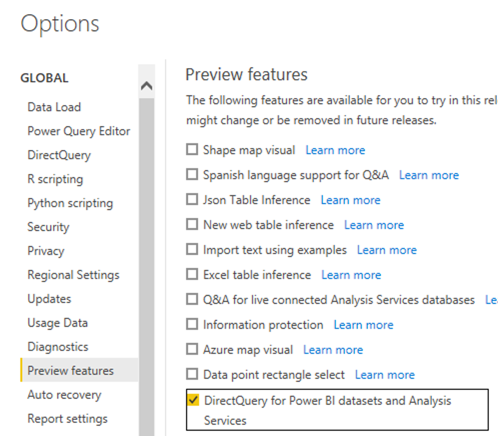This screenshot has height=436, width=498.
Task: Toggle Excel table inference checkbox
Action: (x=192, y=274)
